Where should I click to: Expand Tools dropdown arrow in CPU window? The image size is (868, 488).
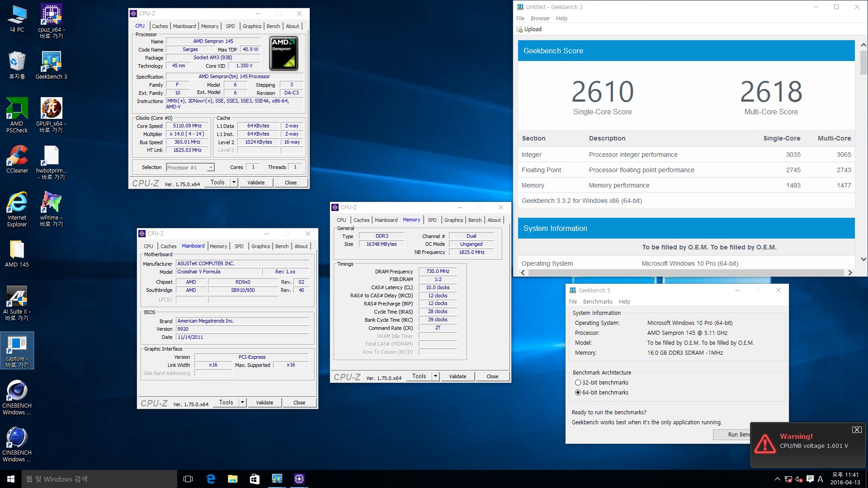tap(234, 183)
